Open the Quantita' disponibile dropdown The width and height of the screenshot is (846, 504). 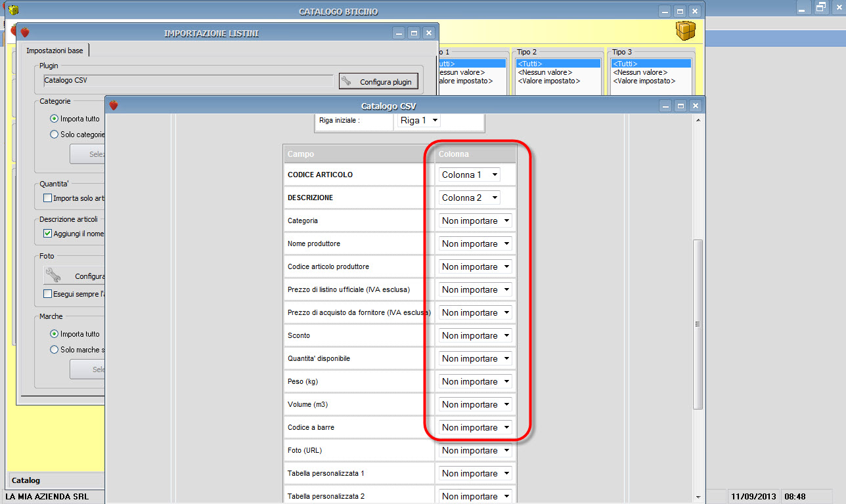(x=475, y=358)
